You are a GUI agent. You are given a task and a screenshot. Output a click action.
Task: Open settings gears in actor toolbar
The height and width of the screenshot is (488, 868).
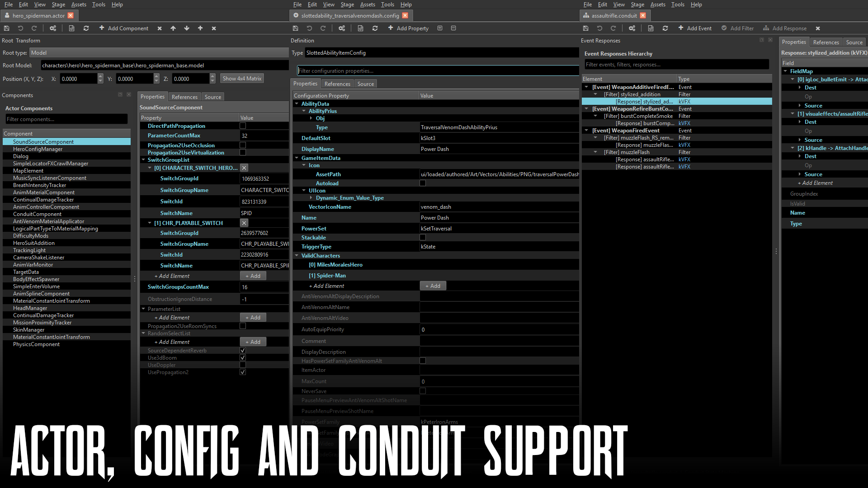[x=53, y=28]
